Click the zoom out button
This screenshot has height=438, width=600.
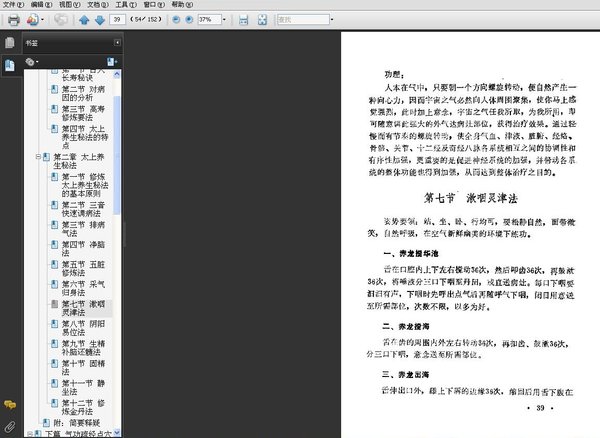coord(176,20)
